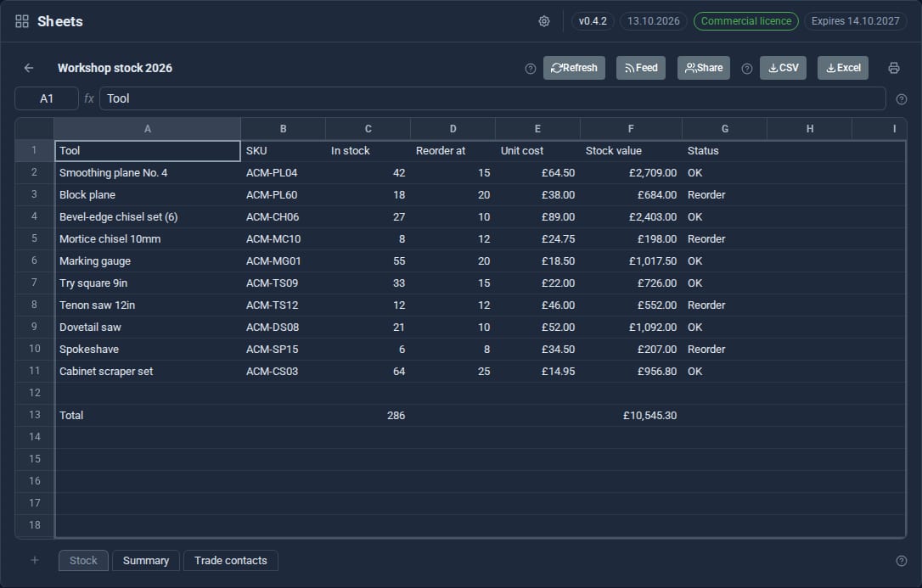922x588 pixels.
Task: Export the sheet to Excel
Action: click(x=843, y=68)
